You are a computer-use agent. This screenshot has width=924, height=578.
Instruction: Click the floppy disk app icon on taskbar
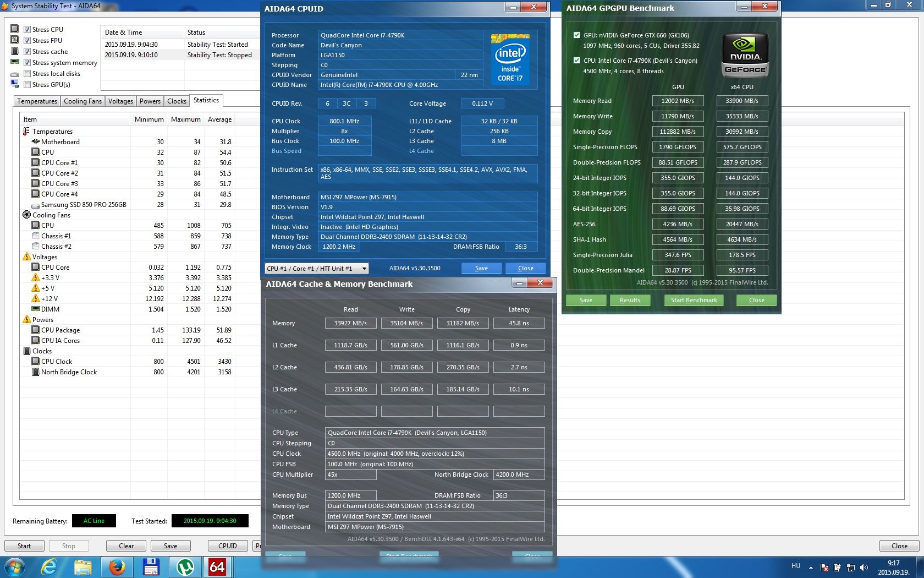coord(151,567)
